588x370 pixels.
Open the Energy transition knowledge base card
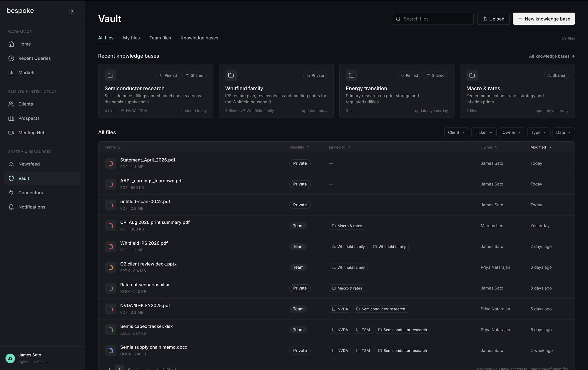tap(397, 91)
